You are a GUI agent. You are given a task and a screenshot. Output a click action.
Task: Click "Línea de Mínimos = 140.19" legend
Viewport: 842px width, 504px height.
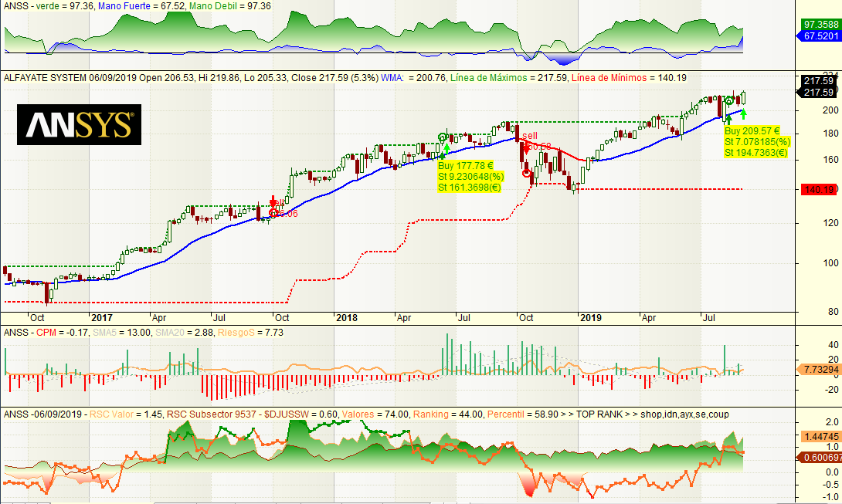[x=629, y=78]
